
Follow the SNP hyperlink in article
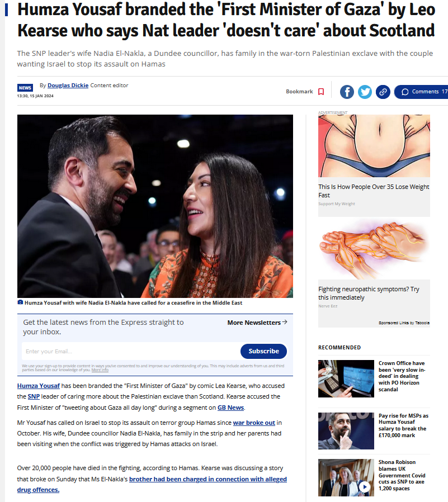coord(34,396)
